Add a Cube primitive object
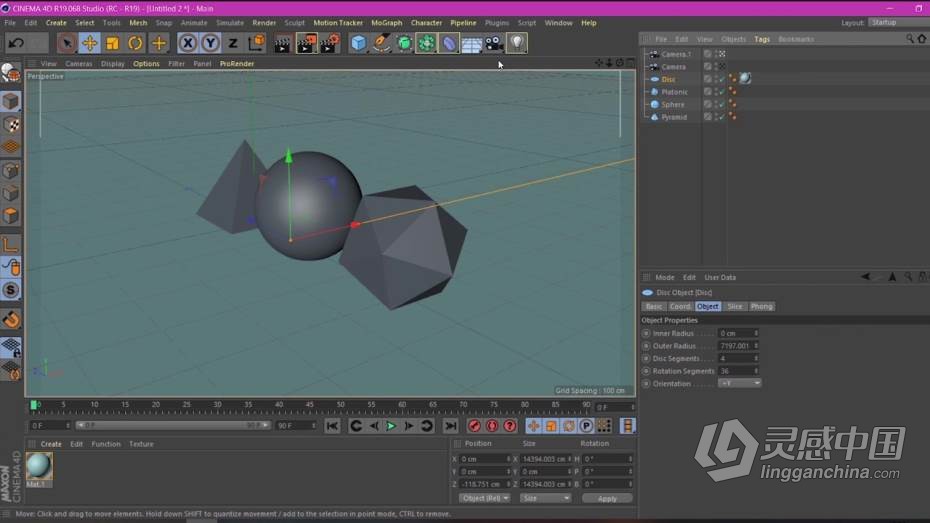Image resolution: width=930 pixels, height=523 pixels. click(358, 43)
